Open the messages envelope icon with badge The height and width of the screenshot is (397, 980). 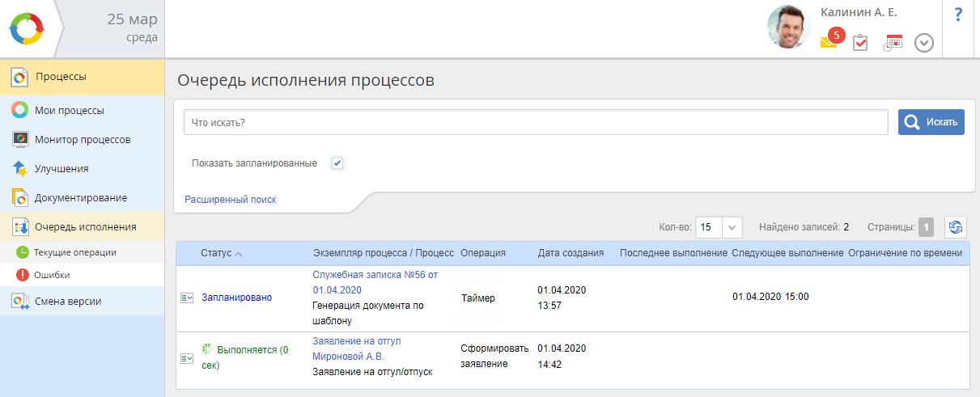[x=829, y=42]
